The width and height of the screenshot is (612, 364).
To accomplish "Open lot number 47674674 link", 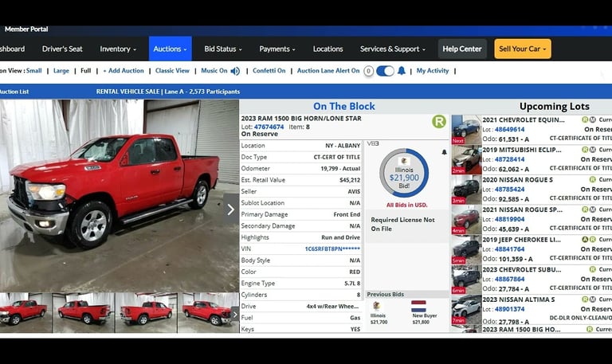I will click(269, 127).
